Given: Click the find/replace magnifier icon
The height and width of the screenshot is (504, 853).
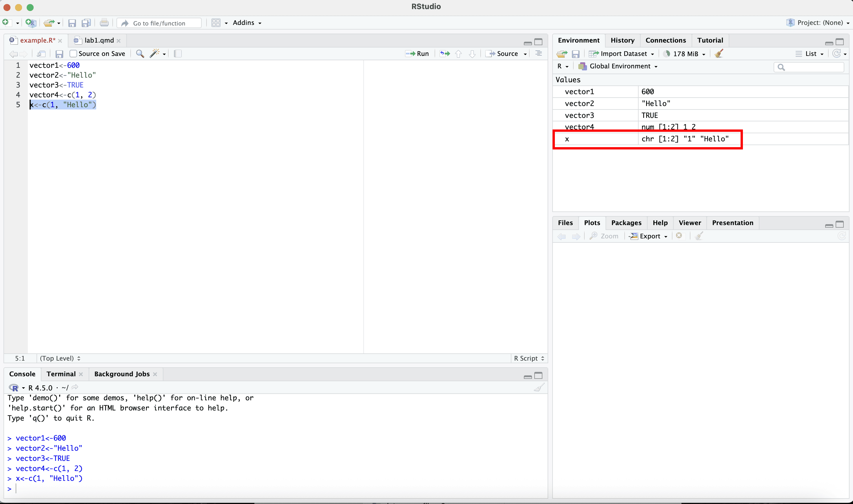Looking at the screenshot, I should click(x=140, y=53).
